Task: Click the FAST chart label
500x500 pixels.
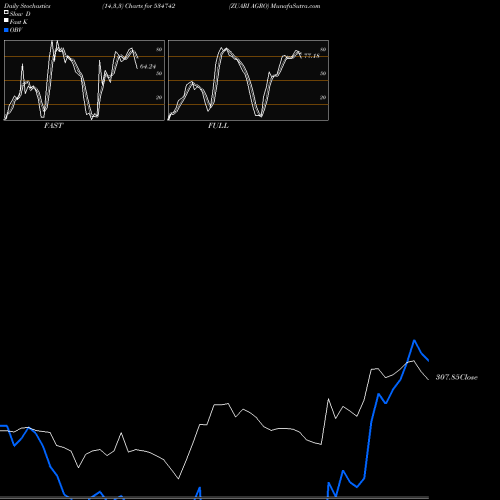Action: tap(53, 126)
